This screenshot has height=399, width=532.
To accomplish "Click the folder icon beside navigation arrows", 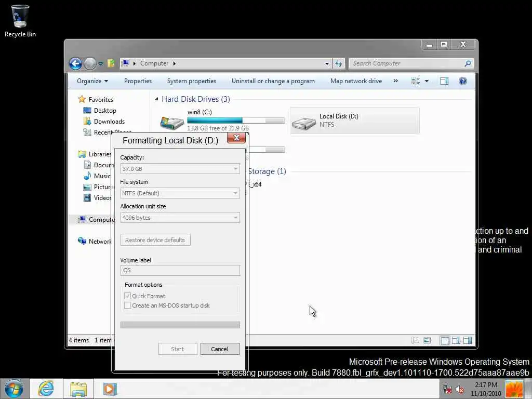I will (x=111, y=63).
